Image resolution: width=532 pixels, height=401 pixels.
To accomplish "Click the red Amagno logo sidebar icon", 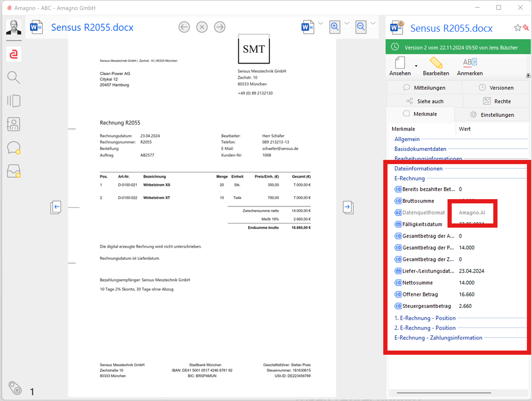I will tap(14, 54).
